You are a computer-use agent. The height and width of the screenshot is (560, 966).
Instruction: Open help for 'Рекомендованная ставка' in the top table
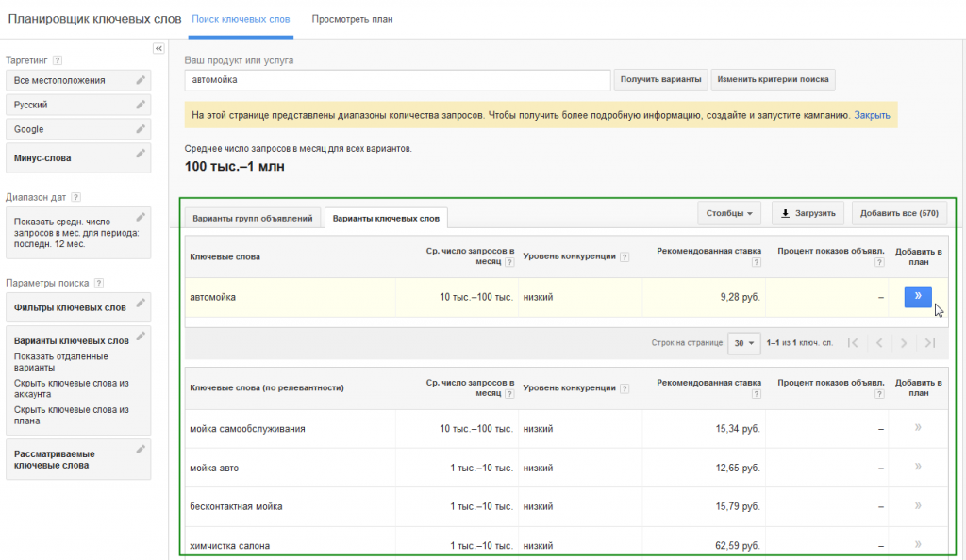(x=757, y=262)
